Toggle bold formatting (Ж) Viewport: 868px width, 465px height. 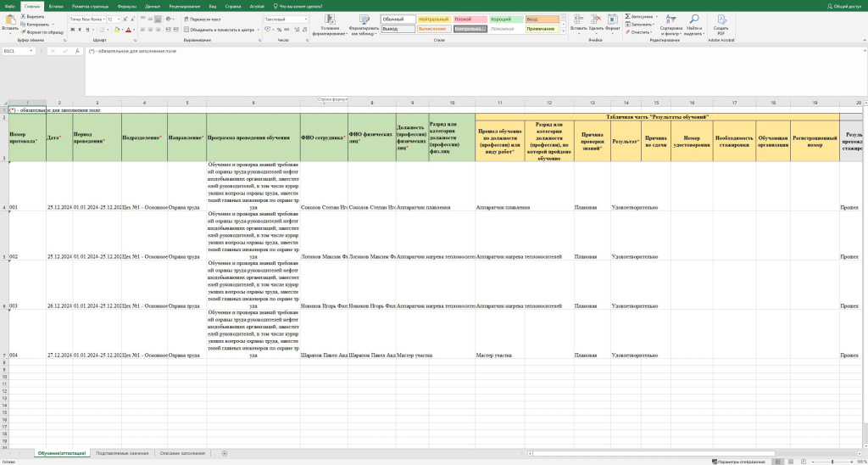point(73,30)
